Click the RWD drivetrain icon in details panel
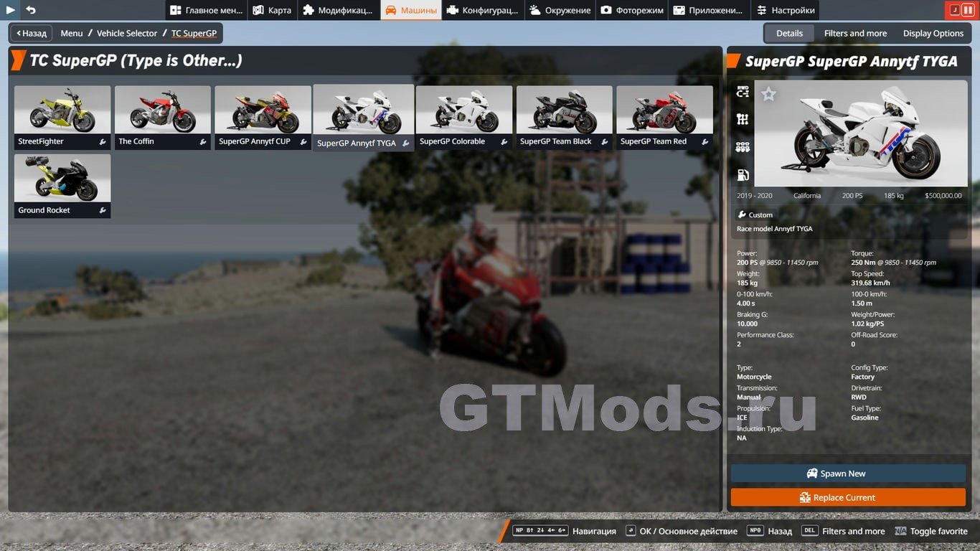The width and height of the screenshot is (980, 551). tap(743, 92)
